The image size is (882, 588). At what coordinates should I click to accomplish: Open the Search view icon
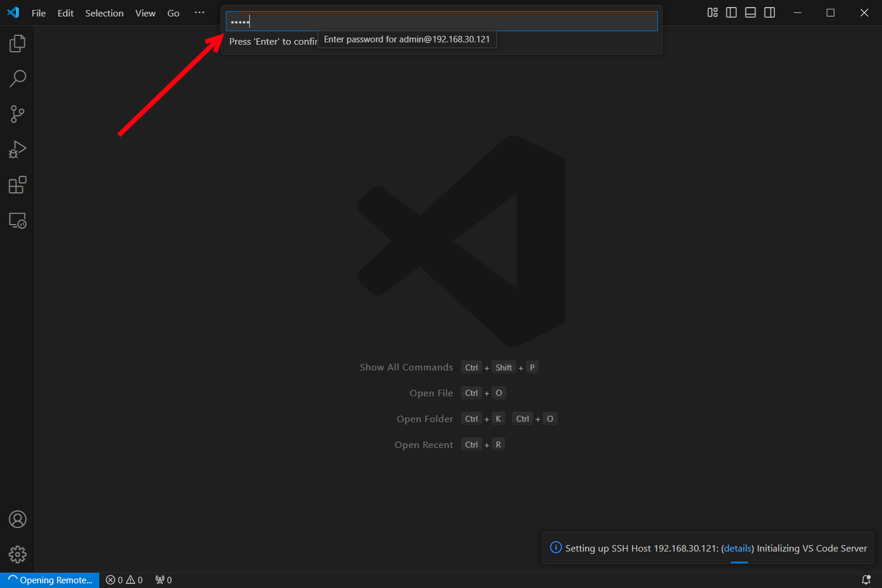[x=18, y=79]
